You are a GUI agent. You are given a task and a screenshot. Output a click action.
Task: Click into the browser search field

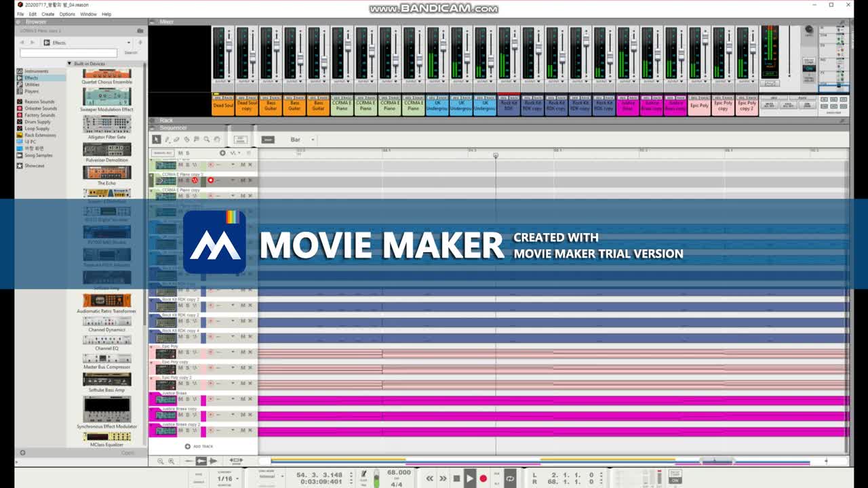click(x=68, y=53)
